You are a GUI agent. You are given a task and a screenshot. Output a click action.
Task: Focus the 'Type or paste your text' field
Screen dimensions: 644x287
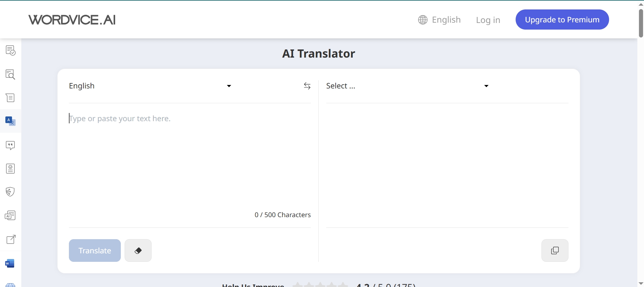[189, 157]
